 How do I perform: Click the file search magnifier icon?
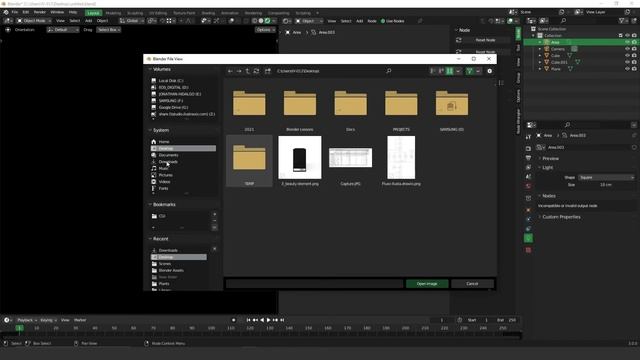pos(389,71)
